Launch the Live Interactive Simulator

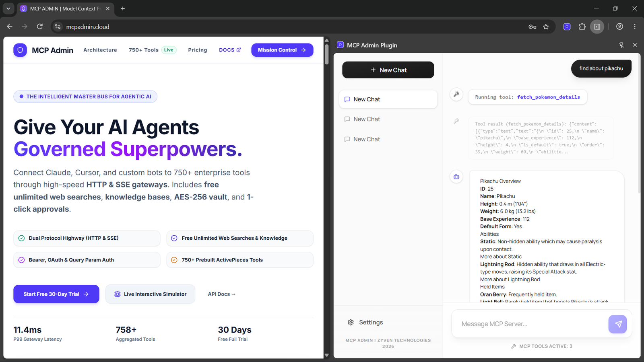click(x=150, y=294)
